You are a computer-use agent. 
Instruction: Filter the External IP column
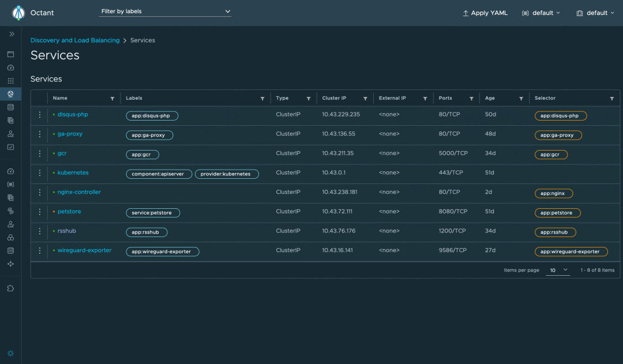pyautogui.click(x=425, y=99)
